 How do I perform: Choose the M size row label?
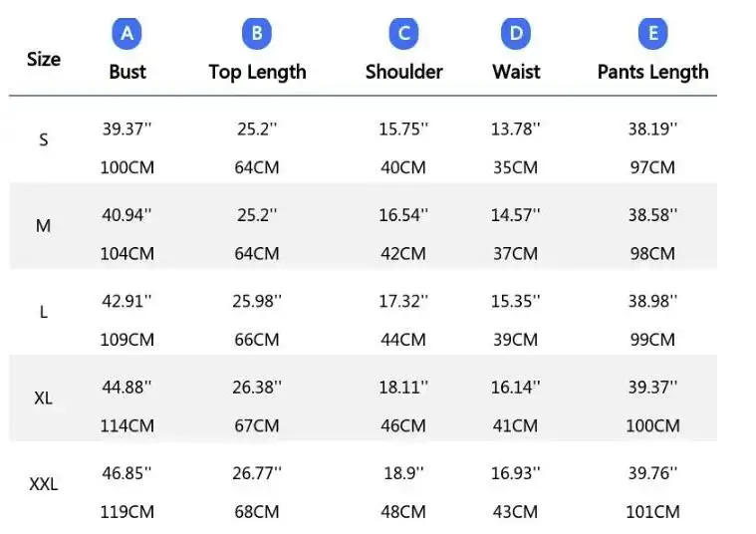pos(44,226)
